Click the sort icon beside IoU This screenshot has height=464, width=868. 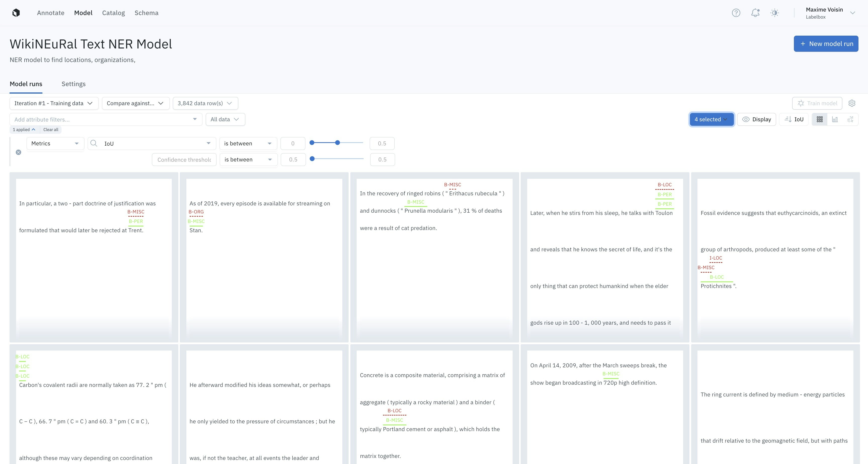click(788, 119)
